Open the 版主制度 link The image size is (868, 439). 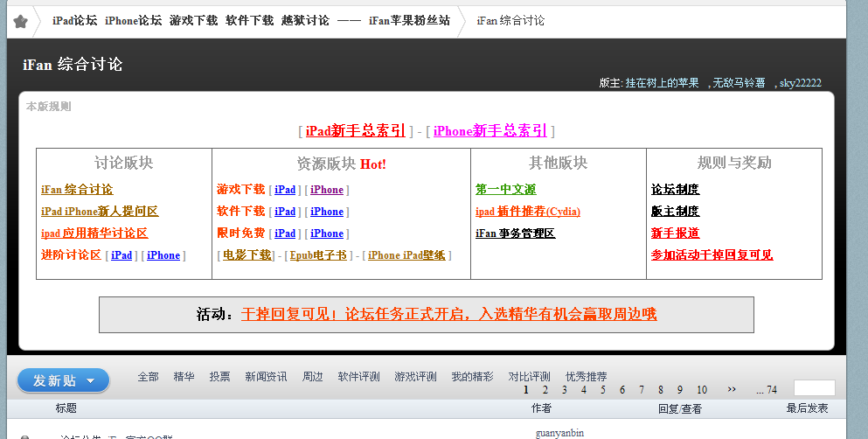point(676,211)
